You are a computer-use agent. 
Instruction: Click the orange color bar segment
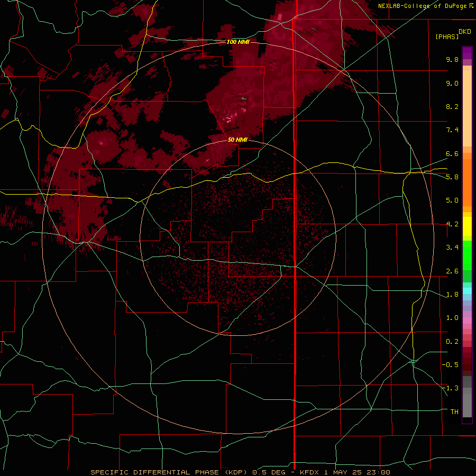click(x=467, y=182)
